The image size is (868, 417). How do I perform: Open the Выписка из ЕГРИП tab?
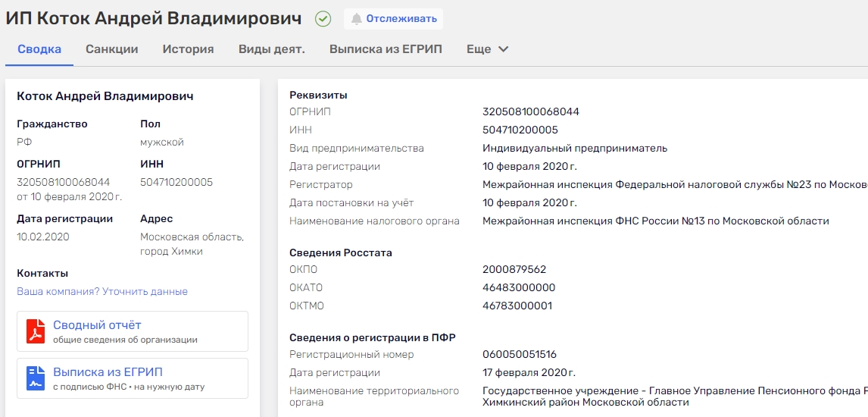386,49
